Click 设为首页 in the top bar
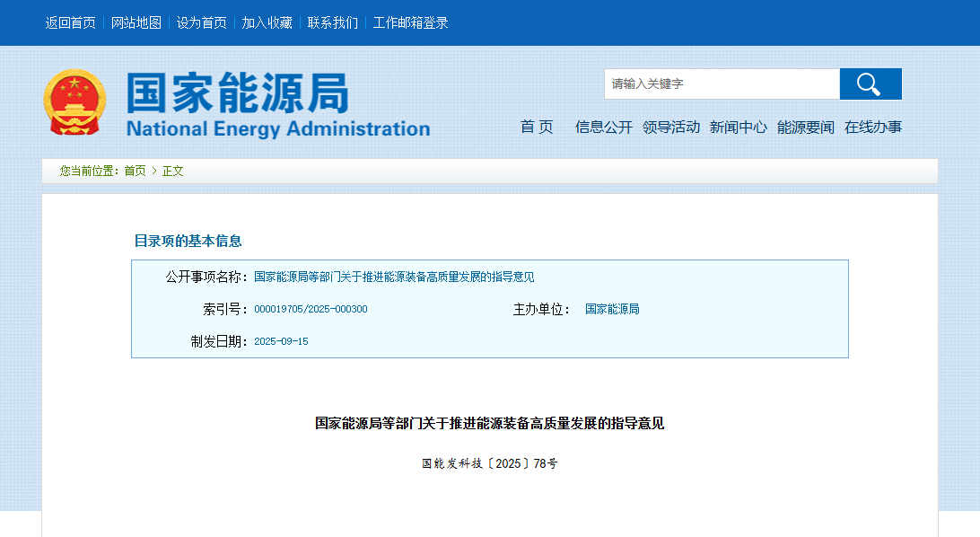 [201, 22]
